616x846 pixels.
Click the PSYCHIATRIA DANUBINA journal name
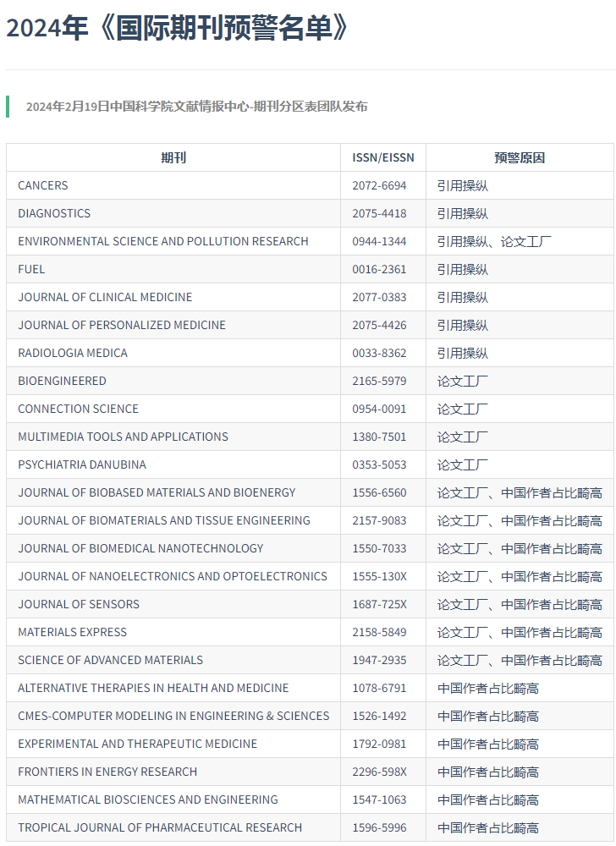[x=82, y=464]
